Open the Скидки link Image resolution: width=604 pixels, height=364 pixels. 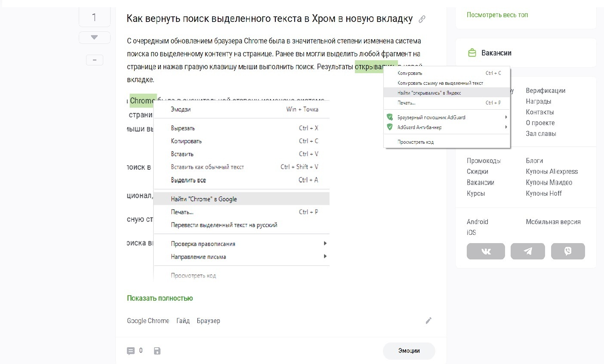(x=478, y=172)
